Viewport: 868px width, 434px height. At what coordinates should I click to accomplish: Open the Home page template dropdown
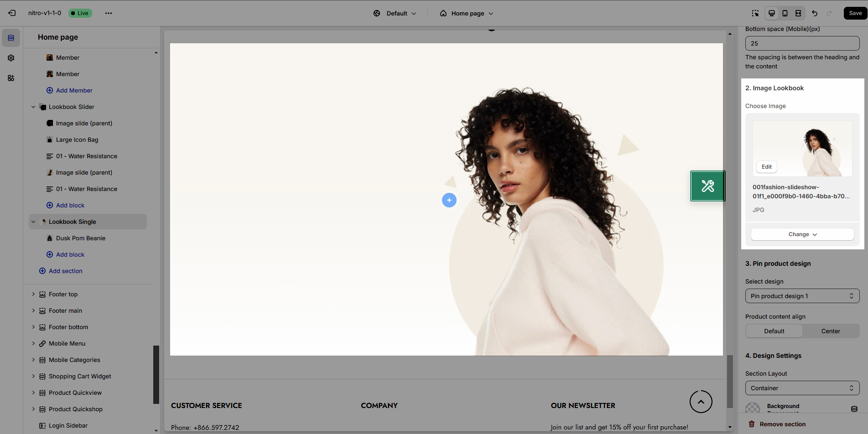[x=467, y=13]
